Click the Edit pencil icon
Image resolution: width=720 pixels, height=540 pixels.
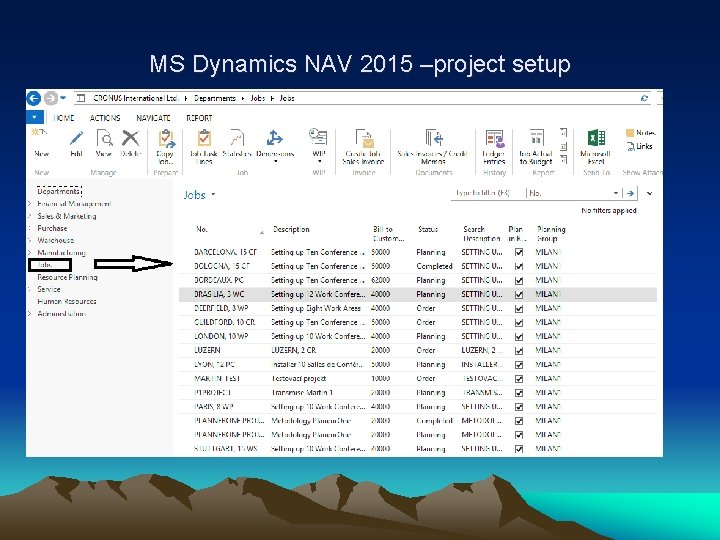pos(76,138)
